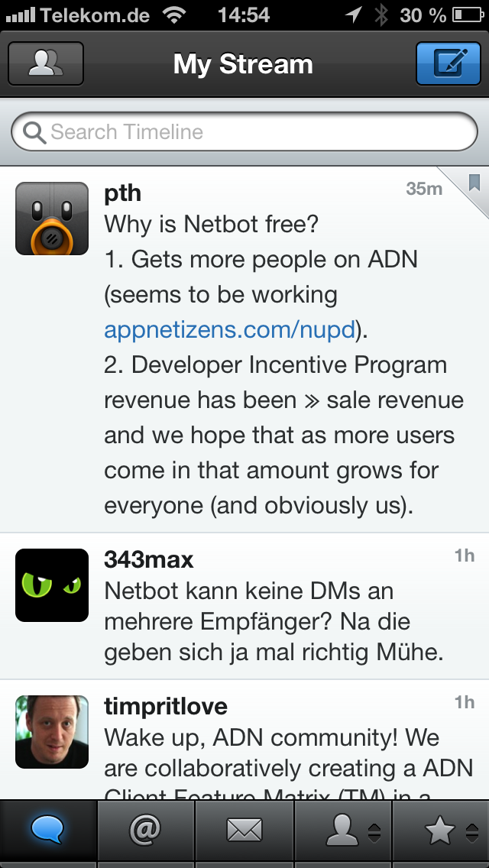The image size is (489, 868).
Task: Open the direct messages tab
Action: tap(244, 831)
